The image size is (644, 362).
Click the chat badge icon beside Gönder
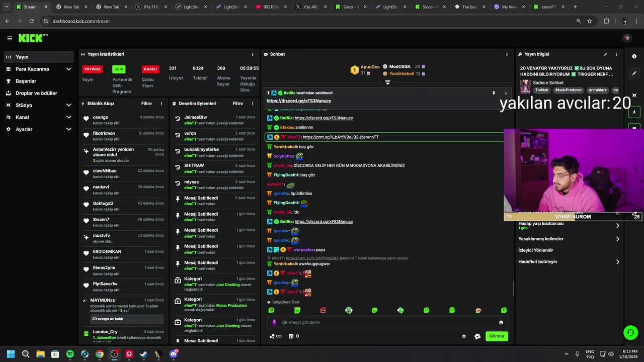pos(477,336)
